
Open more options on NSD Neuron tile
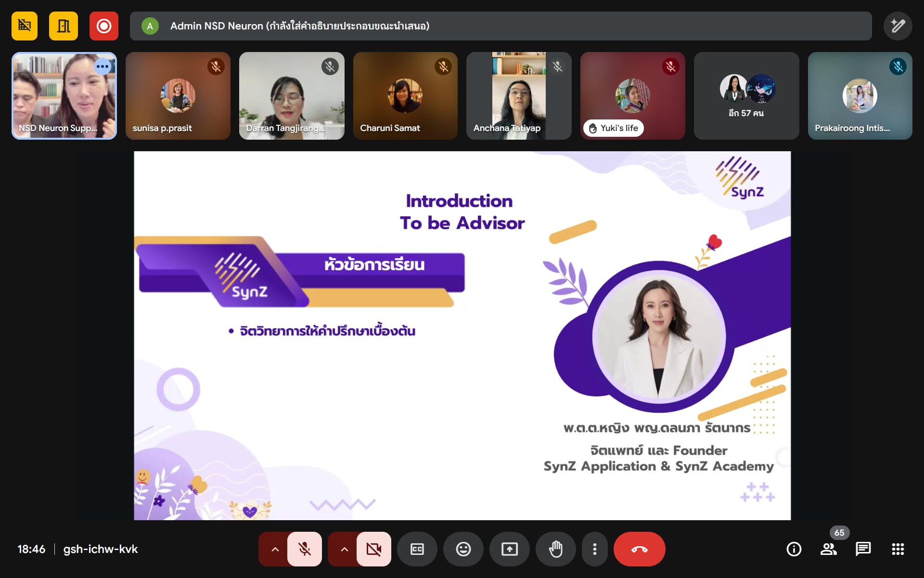point(103,66)
